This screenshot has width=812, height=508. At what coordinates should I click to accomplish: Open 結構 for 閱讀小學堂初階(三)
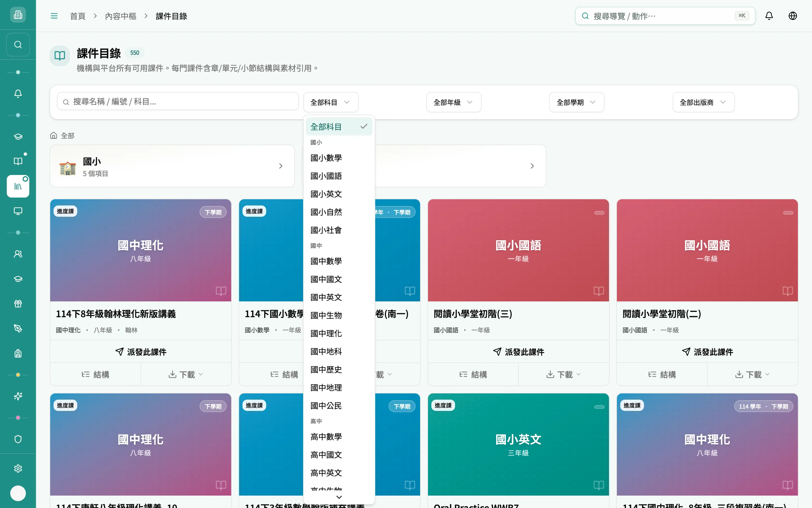pyautogui.click(x=473, y=374)
